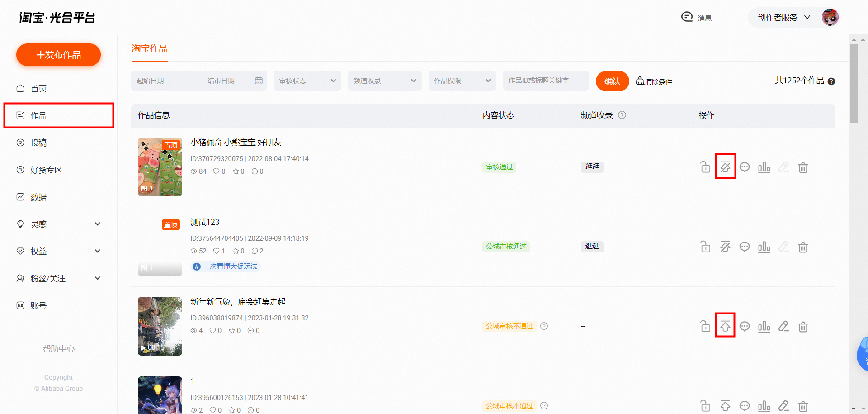Viewport: 868px width, 414px height.
Task: Pin work titled 1 to top
Action: pos(725,406)
